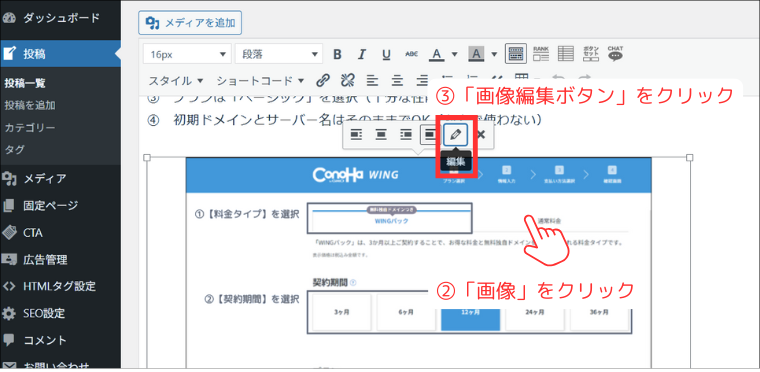Toggle underline formatting
This screenshot has height=372, width=760.
pyautogui.click(x=386, y=54)
